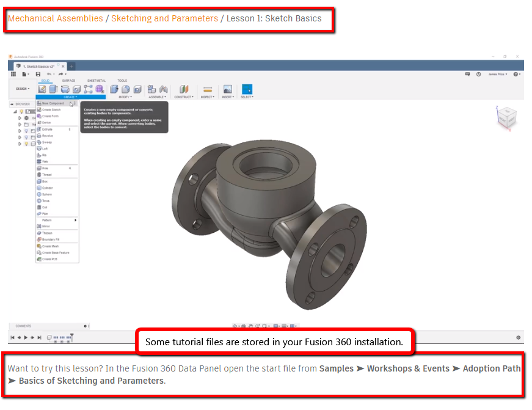Collapse the root component tree node
The image size is (532, 410).
(15, 111)
